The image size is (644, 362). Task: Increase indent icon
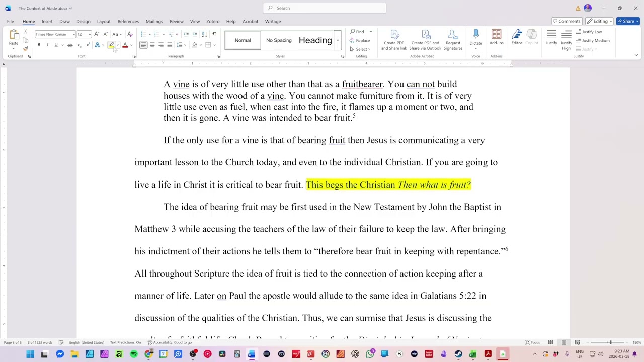point(195,34)
